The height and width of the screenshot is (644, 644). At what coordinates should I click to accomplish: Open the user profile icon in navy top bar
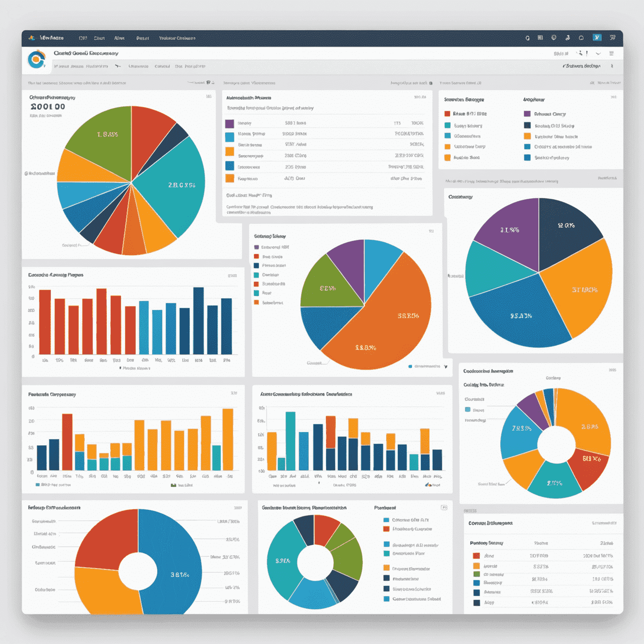[x=568, y=38]
